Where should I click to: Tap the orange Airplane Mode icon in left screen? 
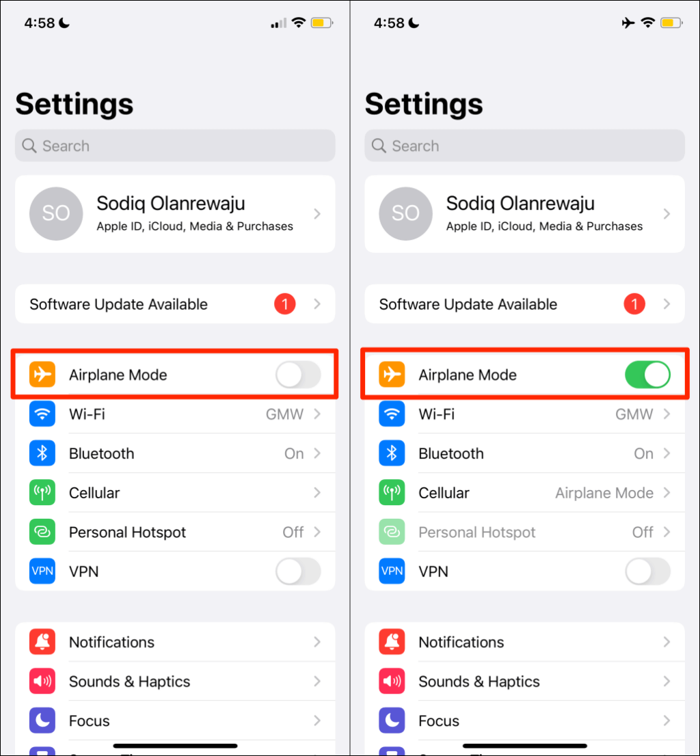(42, 374)
